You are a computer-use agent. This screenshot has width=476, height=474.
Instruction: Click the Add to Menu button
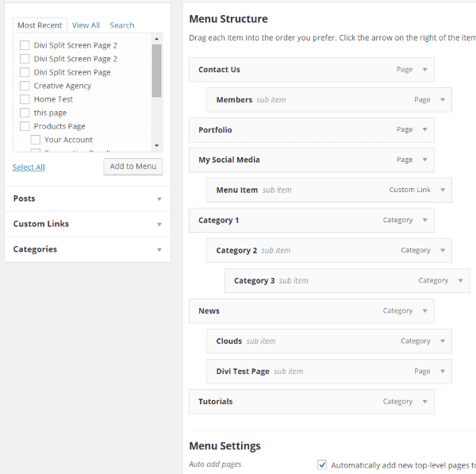click(x=133, y=167)
